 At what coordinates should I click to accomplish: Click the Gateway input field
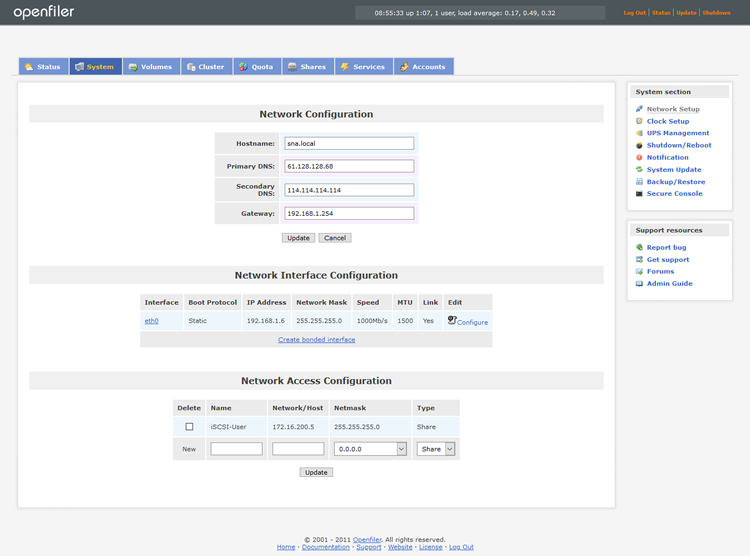point(349,213)
